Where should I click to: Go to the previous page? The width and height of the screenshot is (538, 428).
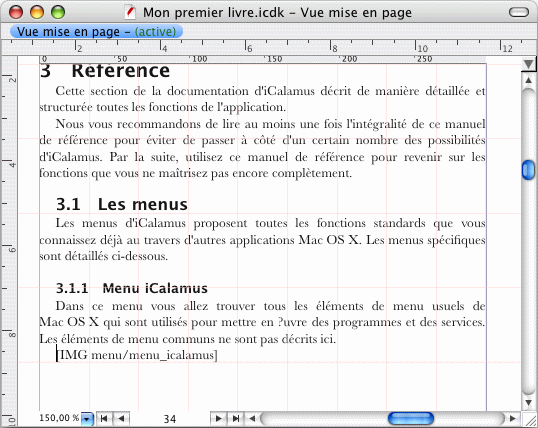[x=121, y=418]
